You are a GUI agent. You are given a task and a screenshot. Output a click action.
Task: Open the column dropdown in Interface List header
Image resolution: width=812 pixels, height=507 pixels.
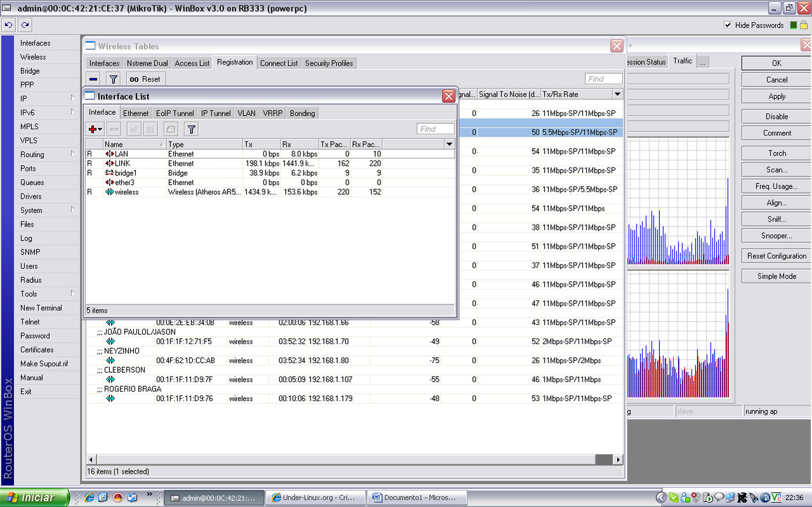[449, 145]
